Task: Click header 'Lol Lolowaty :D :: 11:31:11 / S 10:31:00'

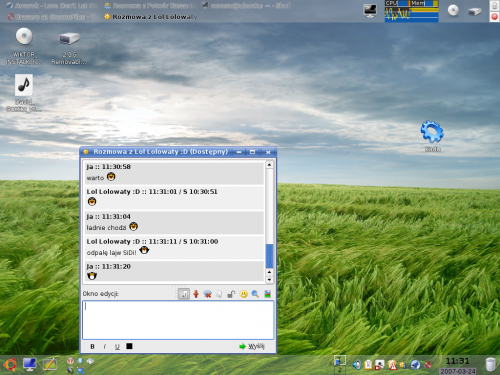Action: pos(152,241)
